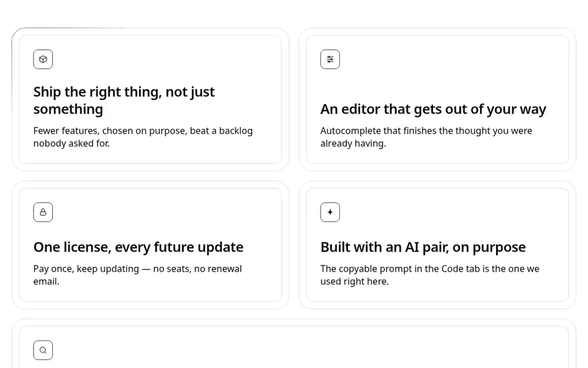This screenshot has height=368, width=588.
Task: Click the magnifying glass search icon
Action: pos(43,350)
